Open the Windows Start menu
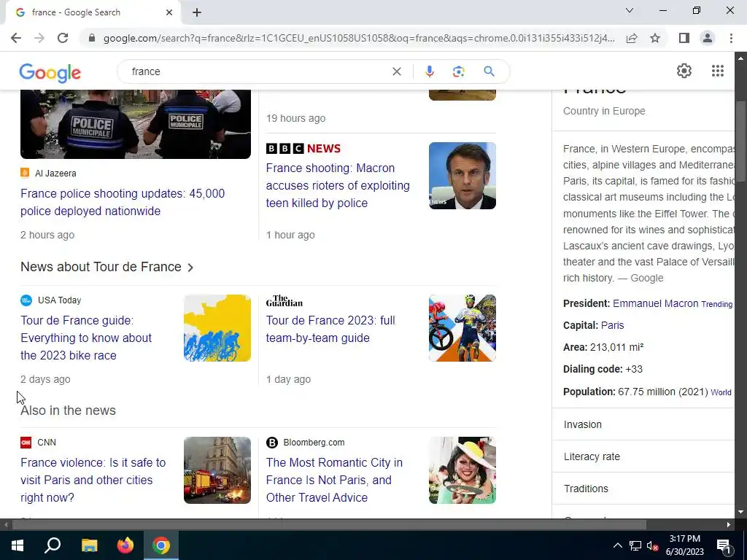The image size is (747, 560). click(x=18, y=545)
